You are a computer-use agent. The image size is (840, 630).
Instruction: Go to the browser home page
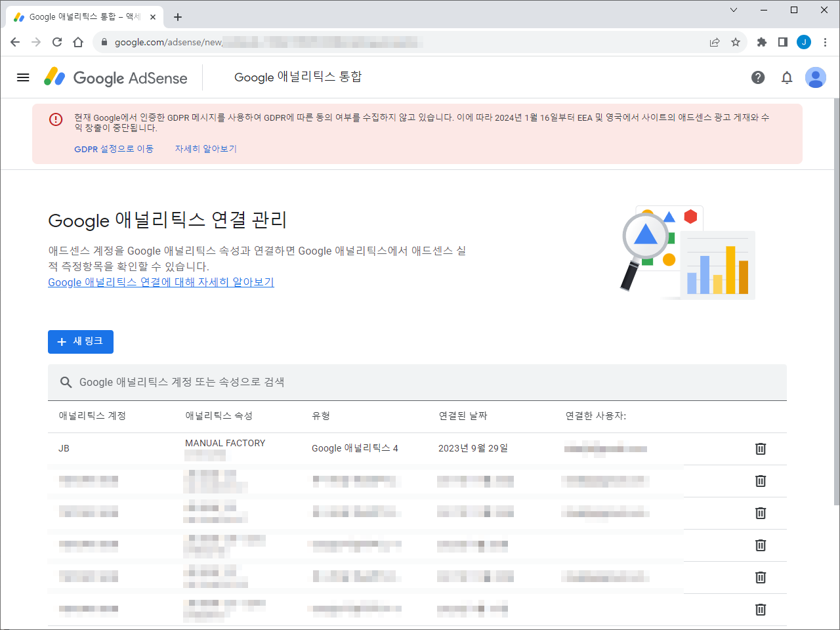[78, 42]
